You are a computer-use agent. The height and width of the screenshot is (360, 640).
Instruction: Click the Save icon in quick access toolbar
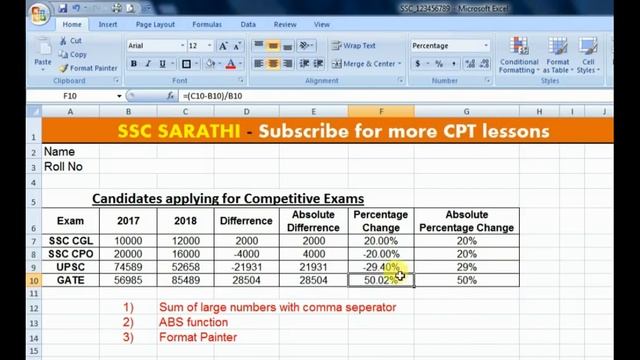coord(62,8)
